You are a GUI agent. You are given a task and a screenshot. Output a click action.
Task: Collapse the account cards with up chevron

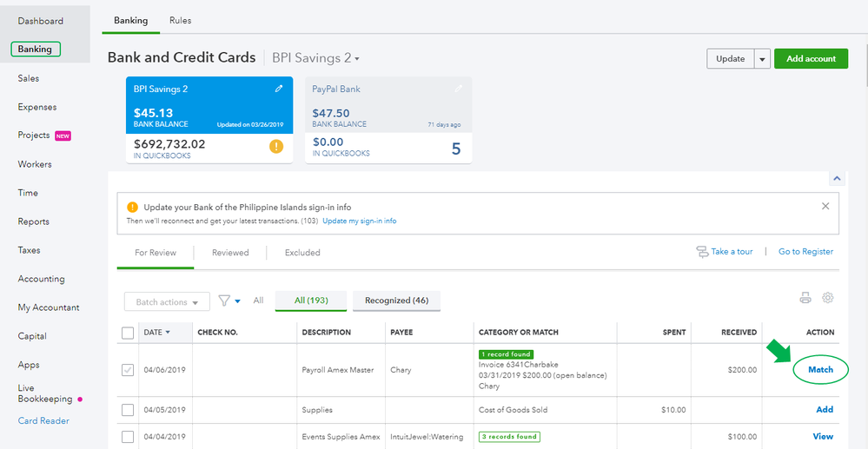click(x=837, y=178)
